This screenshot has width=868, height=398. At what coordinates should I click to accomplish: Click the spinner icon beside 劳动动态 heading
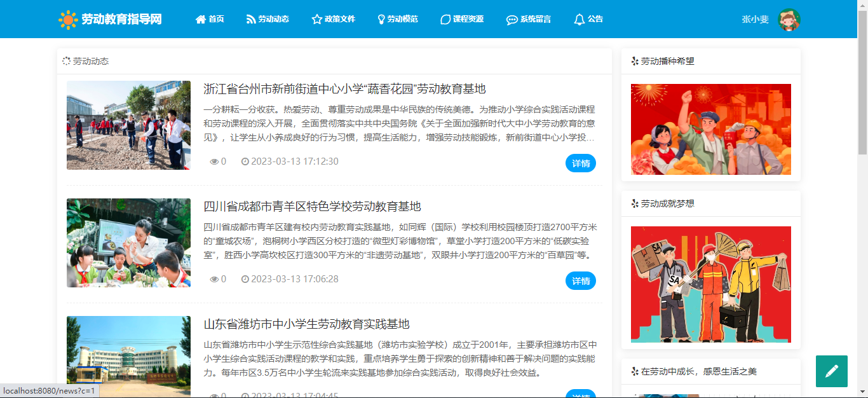tap(67, 61)
